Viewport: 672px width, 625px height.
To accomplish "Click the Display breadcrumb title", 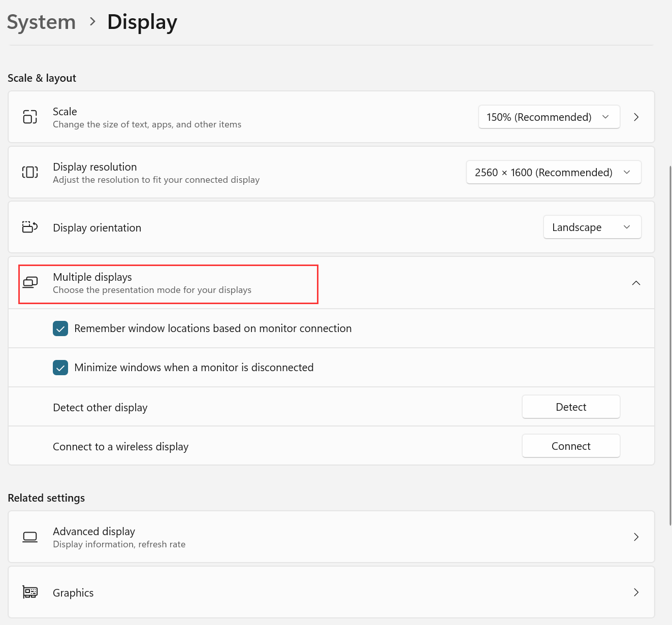I will 142,22.
